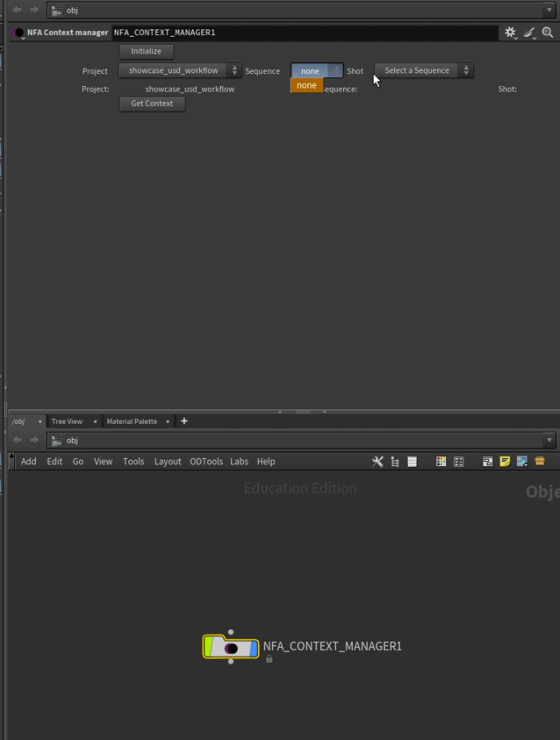Toggle display flag on NFA_CONTEXT_MANAGER1 node
Viewport: 560px width, 740px height.
click(254, 648)
